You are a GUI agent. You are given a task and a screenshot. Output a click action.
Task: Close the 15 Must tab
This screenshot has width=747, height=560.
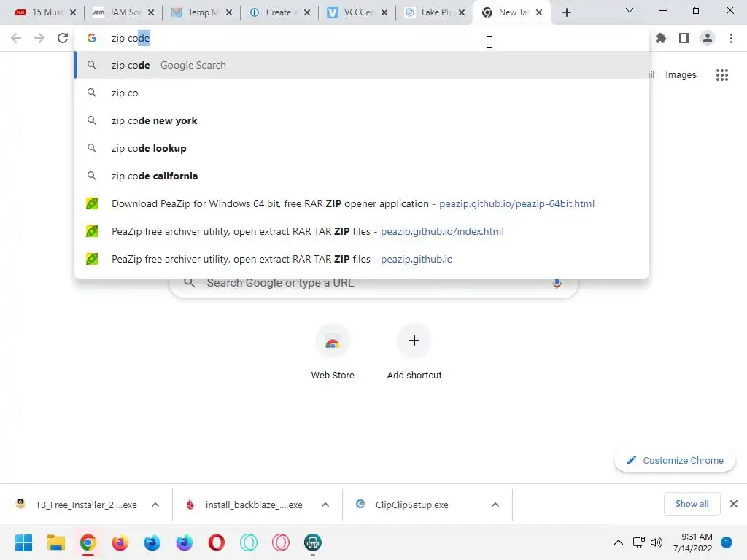coord(73,12)
